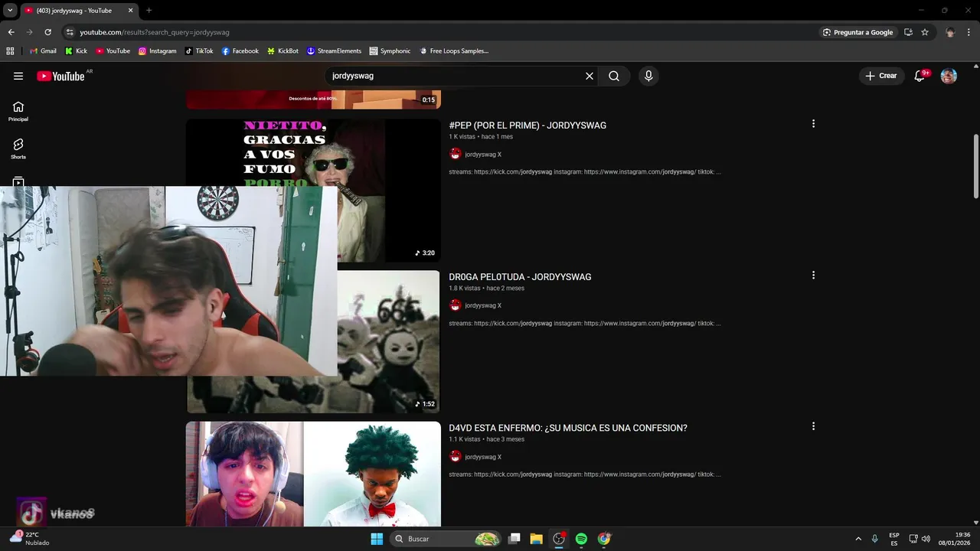Click the install/cast icon beside the star
The height and width of the screenshot is (551, 980).
pos(908,32)
